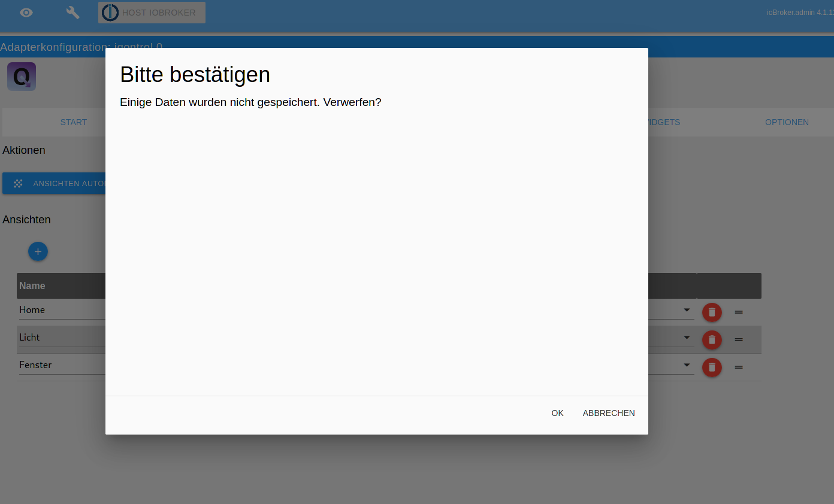
Task: Grab the reorder handle of Fenster row
Action: click(739, 367)
